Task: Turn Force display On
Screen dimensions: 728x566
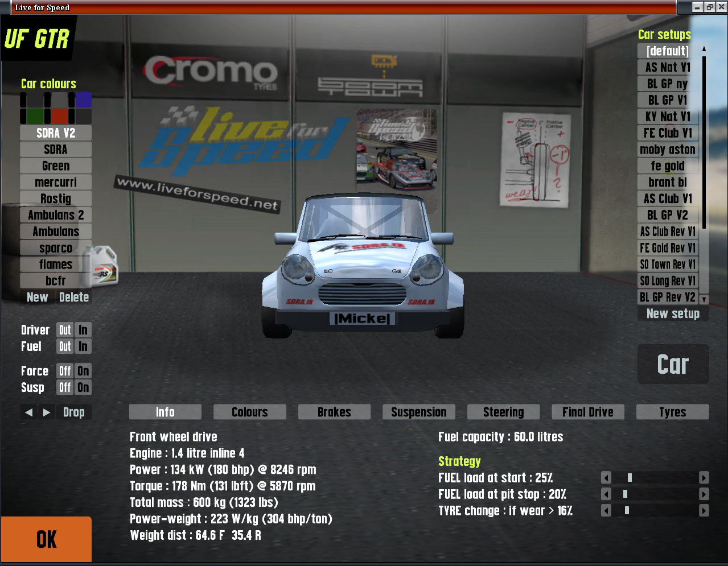Action: coord(83,371)
